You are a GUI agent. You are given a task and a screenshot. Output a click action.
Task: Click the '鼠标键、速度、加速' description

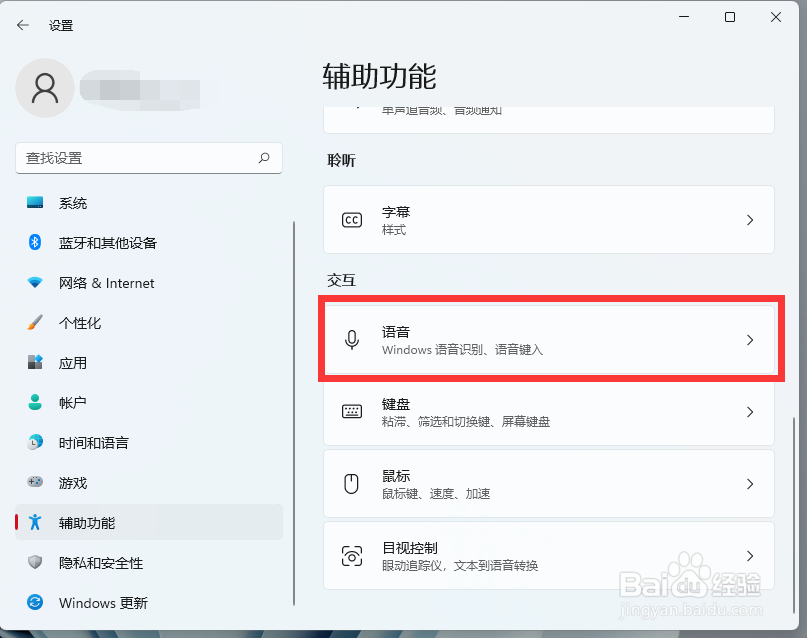point(436,494)
